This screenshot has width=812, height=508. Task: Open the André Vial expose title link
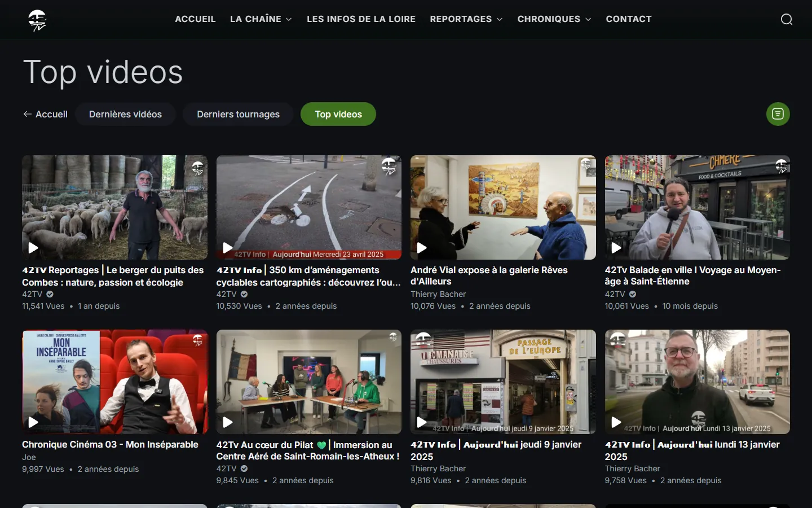pyautogui.click(x=489, y=275)
